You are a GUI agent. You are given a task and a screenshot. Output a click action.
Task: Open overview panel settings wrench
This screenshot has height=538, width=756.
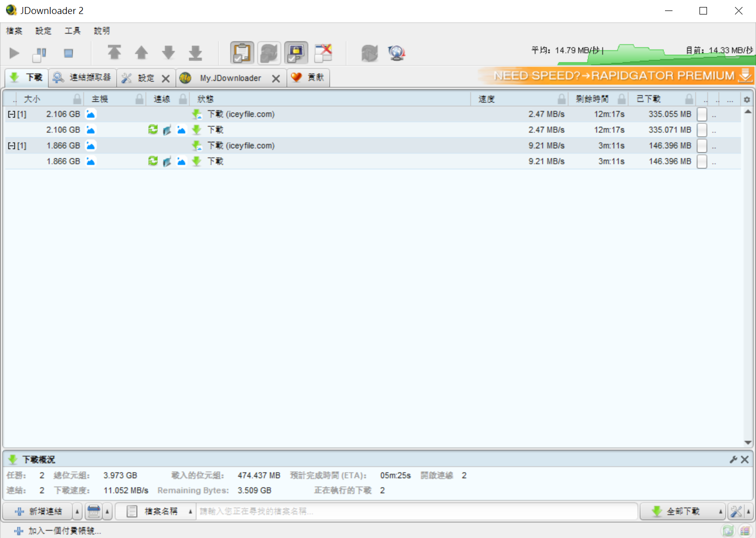click(x=733, y=460)
